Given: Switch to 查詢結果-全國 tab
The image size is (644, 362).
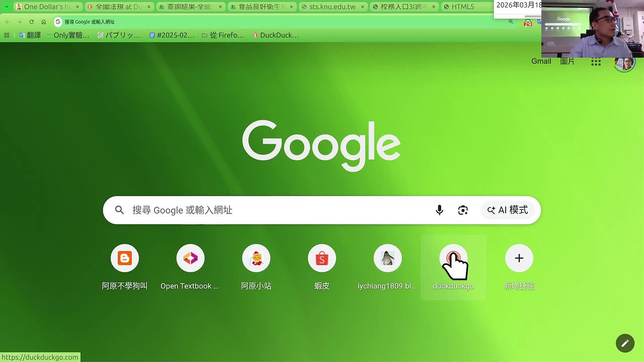Looking at the screenshot, I should click(x=189, y=7).
